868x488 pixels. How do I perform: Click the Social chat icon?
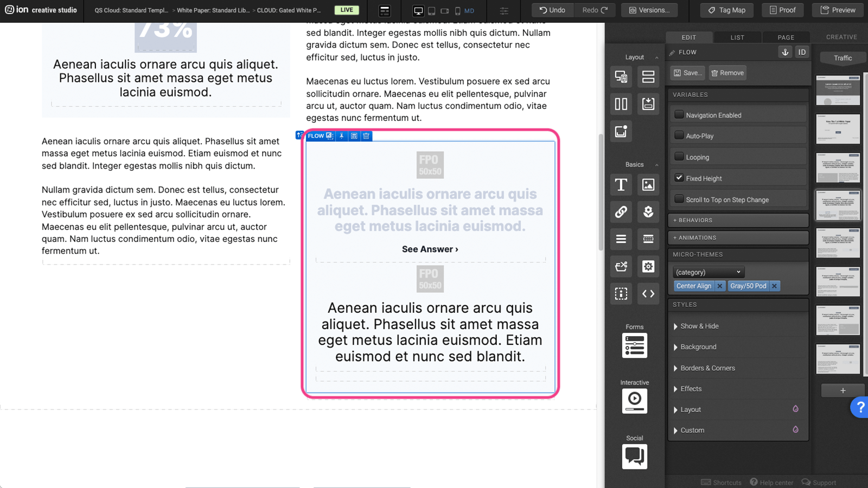(634, 457)
